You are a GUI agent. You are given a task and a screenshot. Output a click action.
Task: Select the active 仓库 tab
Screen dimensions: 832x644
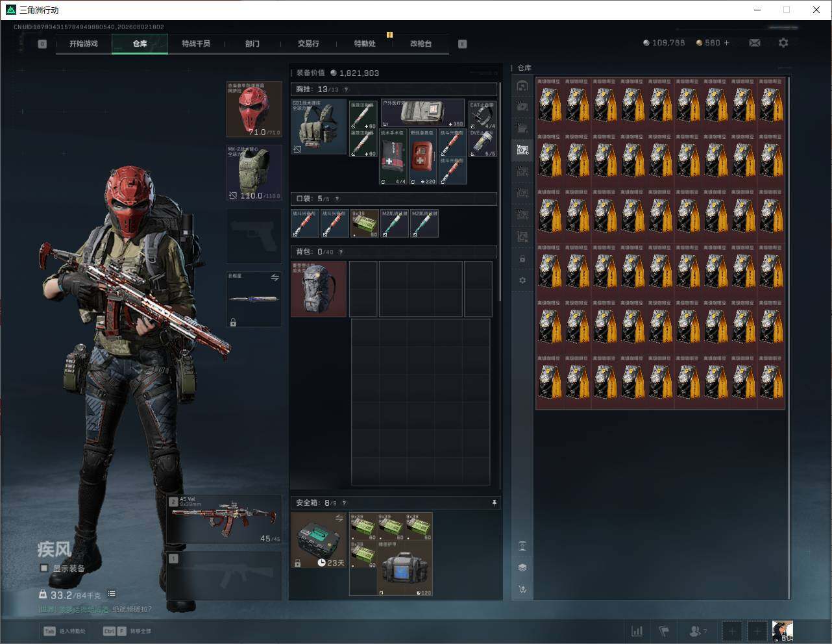(x=140, y=43)
